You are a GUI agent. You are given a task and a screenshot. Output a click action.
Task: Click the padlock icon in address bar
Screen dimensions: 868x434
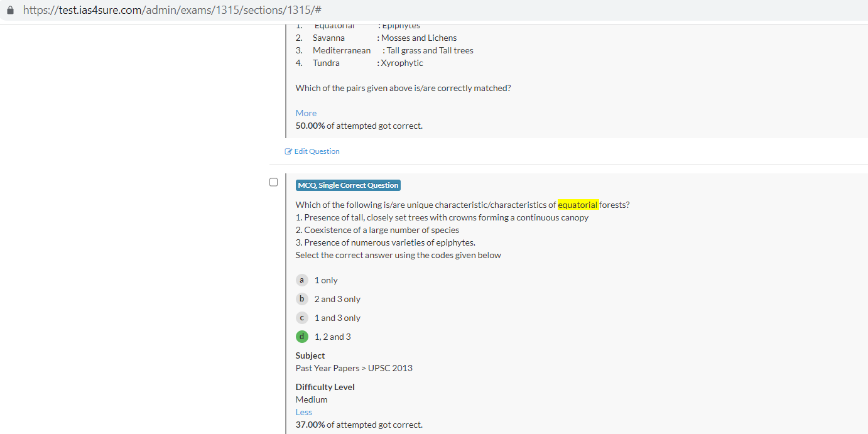coord(10,11)
